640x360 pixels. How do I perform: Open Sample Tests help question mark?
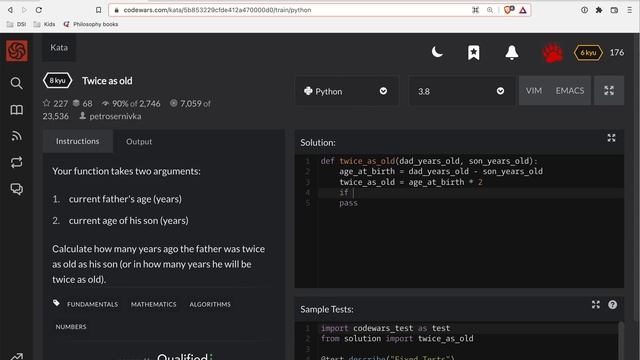point(612,304)
